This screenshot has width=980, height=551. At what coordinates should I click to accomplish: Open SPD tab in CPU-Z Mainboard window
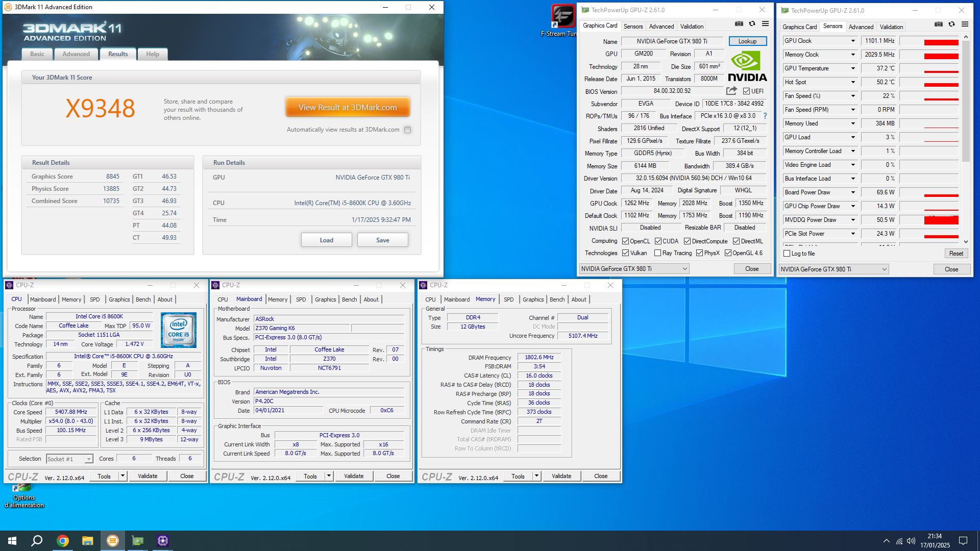click(301, 299)
